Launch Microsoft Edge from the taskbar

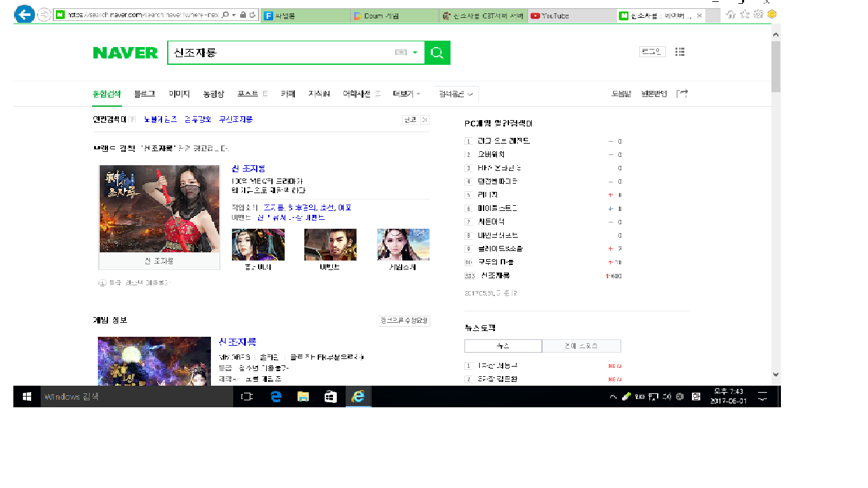(276, 396)
